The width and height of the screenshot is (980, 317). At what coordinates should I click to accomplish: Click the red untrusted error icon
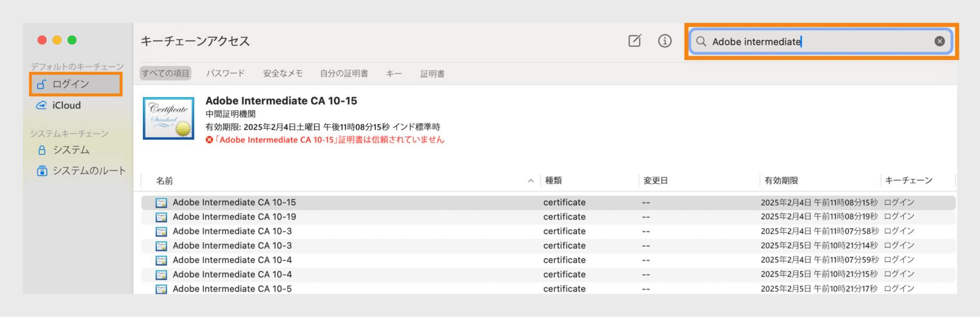[209, 140]
